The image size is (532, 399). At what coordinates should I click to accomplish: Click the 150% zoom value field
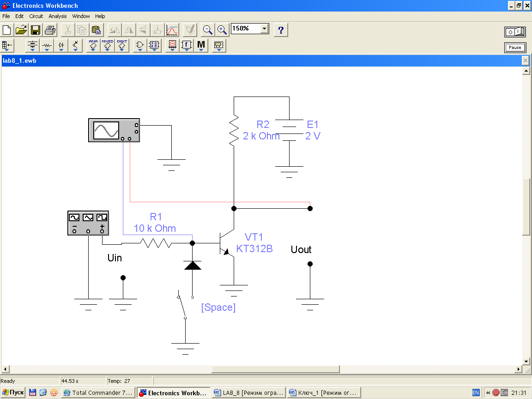246,29
